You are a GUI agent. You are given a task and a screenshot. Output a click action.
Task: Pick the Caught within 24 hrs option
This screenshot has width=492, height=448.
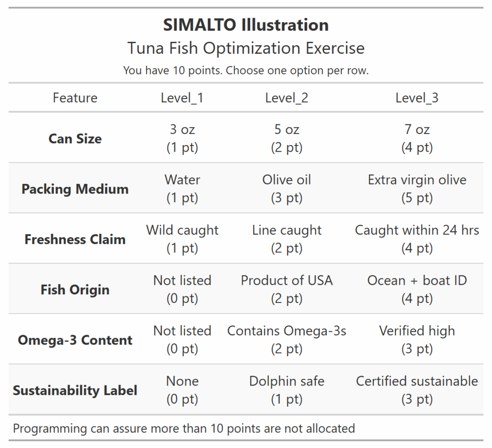(417, 239)
